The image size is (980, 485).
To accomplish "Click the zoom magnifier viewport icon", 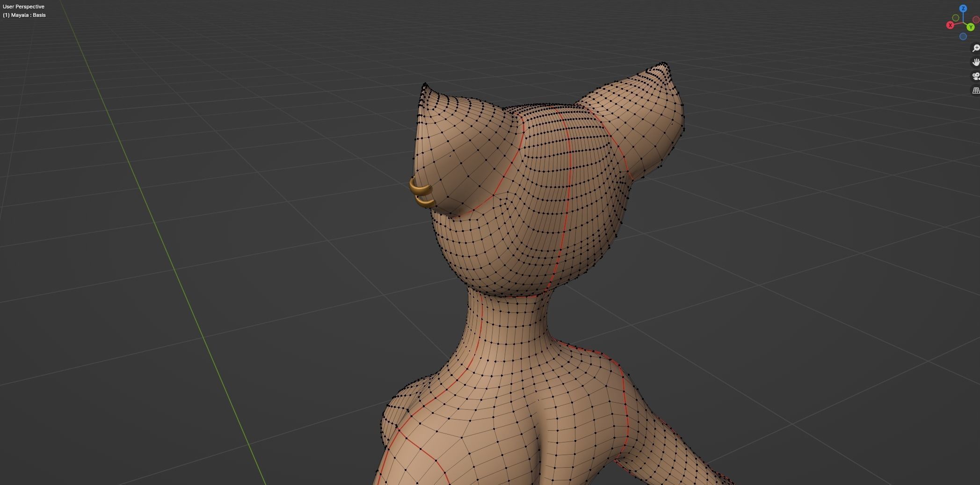I will click(976, 48).
